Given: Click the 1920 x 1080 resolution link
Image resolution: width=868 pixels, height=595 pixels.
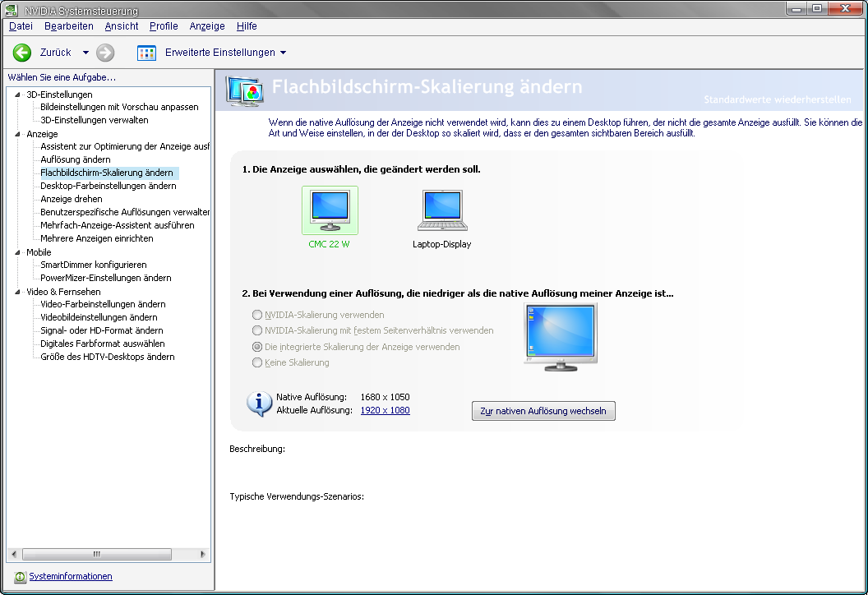Looking at the screenshot, I should [385, 410].
